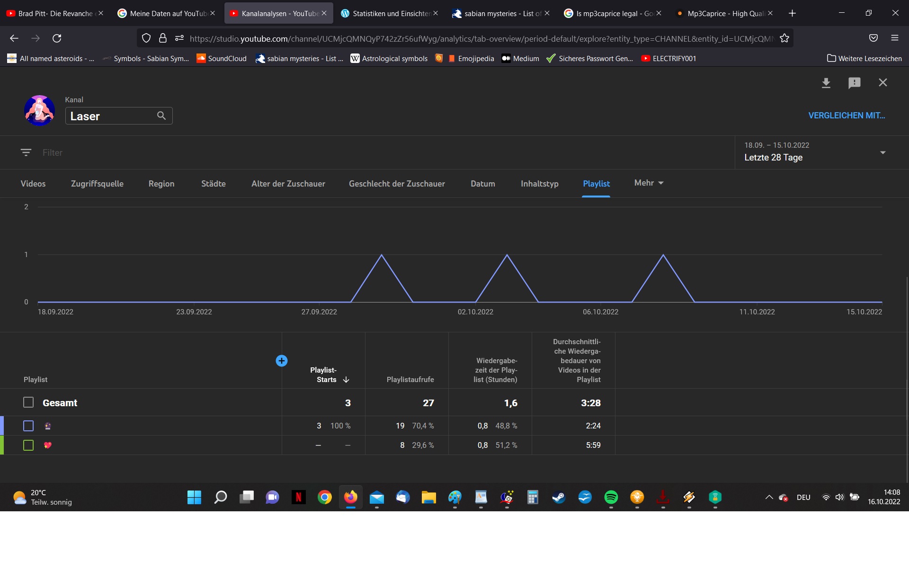Click the filter lines icon
Image resolution: width=909 pixels, height=588 pixels.
(26, 152)
